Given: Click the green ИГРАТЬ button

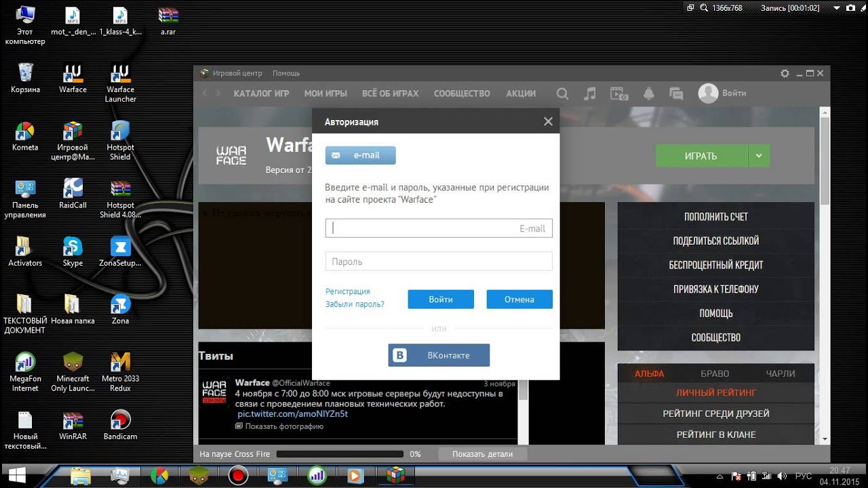Looking at the screenshot, I should pos(701,156).
